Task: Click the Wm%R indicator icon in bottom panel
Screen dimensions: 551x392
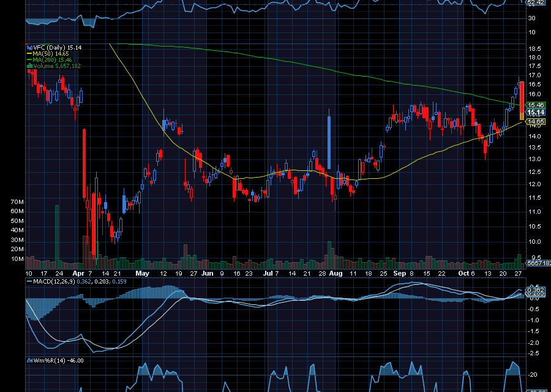Action: [x=29, y=361]
